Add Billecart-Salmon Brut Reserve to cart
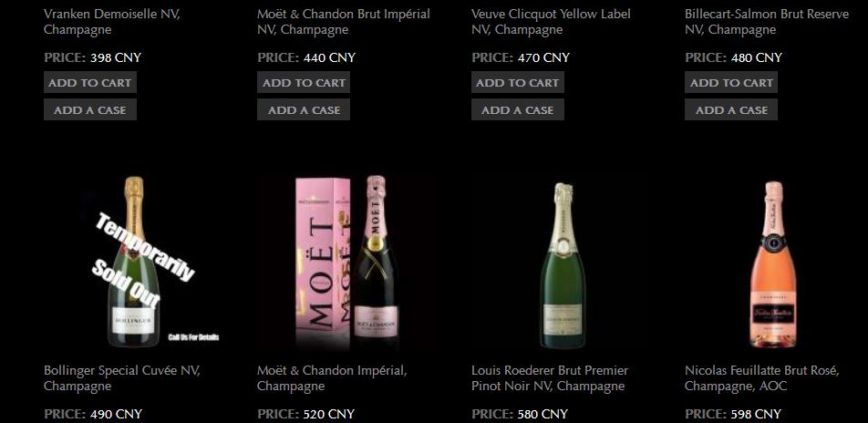The height and width of the screenshot is (423, 868). coord(730,82)
